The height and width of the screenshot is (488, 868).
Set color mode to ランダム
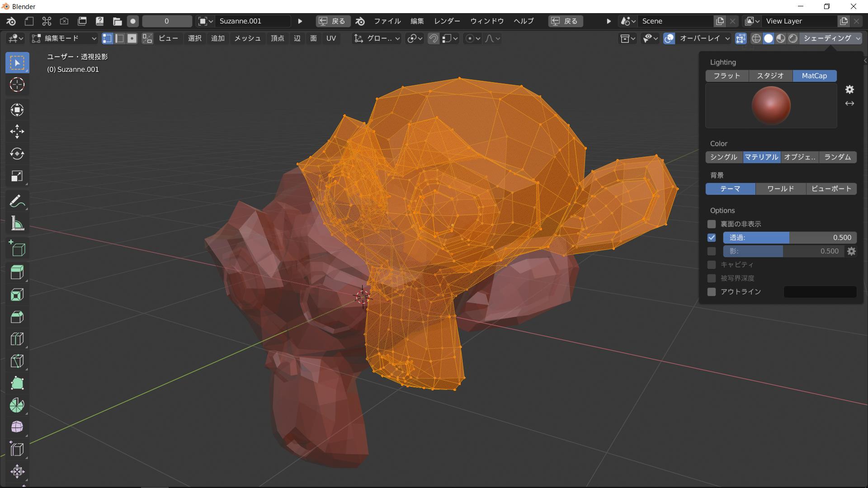click(837, 157)
